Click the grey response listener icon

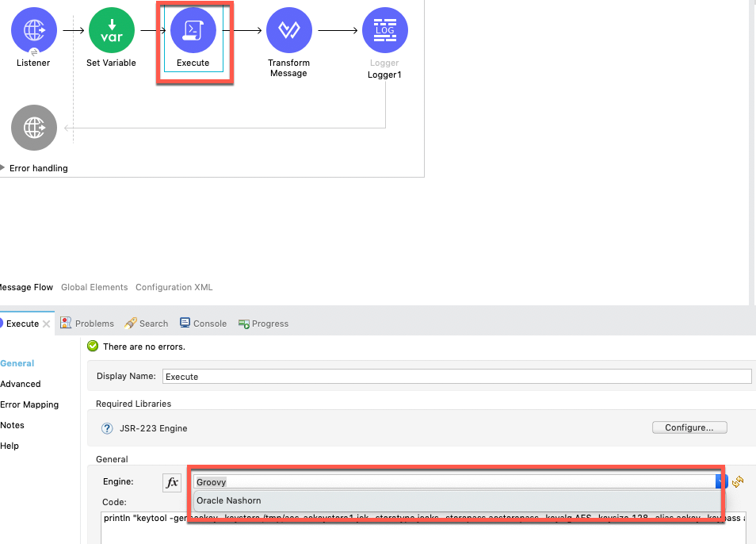coord(34,128)
